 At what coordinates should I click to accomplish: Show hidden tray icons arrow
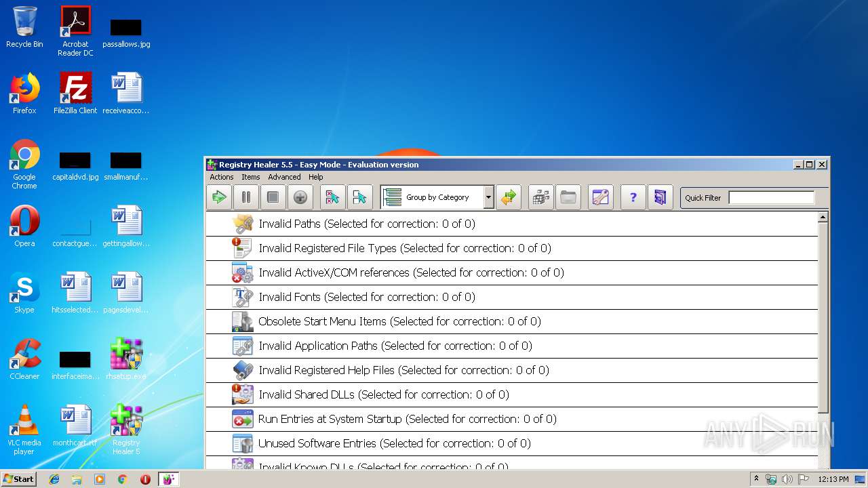[757, 479]
